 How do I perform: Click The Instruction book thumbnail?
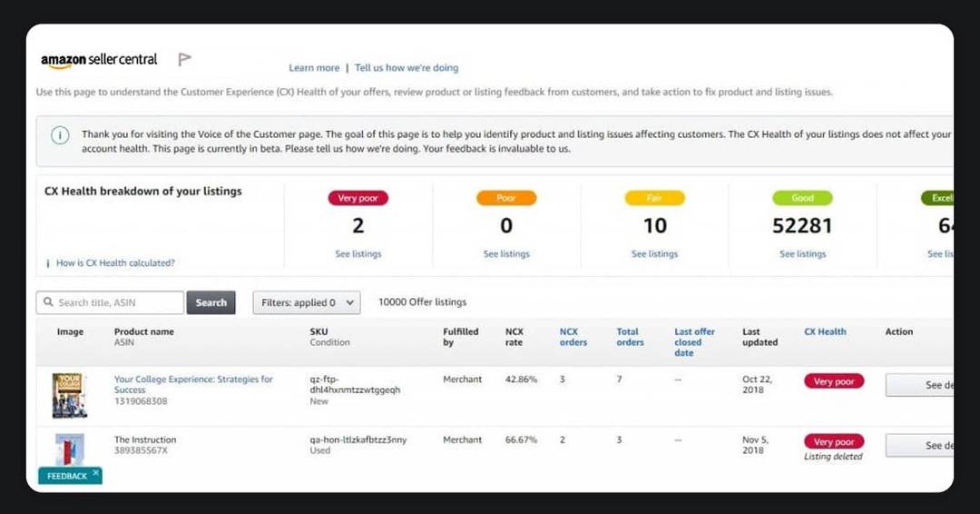tap(69, 450)
